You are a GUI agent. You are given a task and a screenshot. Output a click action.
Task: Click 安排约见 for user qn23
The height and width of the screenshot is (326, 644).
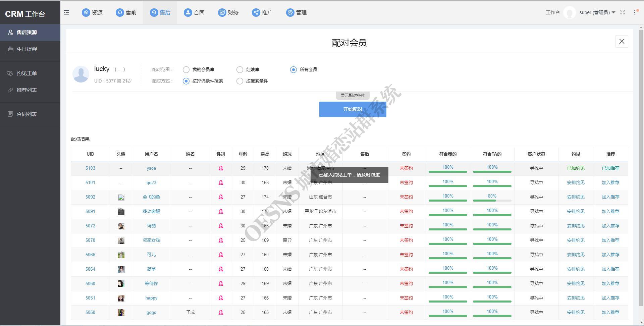[576, 183]
